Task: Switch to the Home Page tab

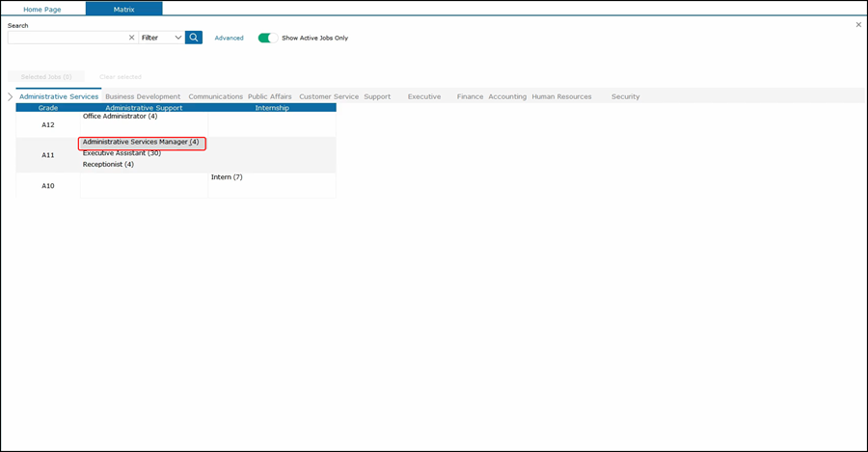Action: pyautogui.click(x=42, y=9)
